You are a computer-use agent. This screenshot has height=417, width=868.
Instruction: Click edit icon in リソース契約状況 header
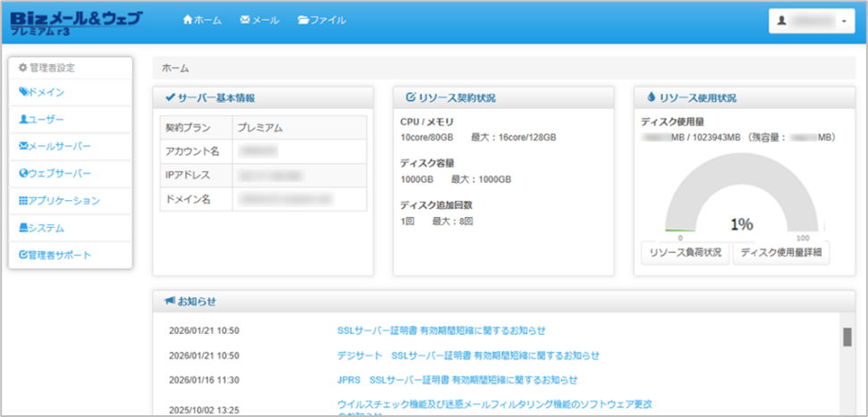pyautogui.click(x=410, y=98)
